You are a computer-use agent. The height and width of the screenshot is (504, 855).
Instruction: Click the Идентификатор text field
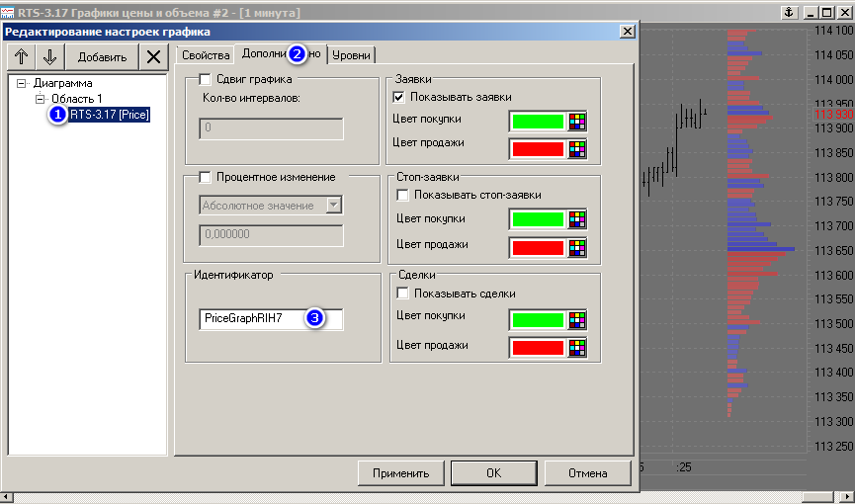[270, 319]
